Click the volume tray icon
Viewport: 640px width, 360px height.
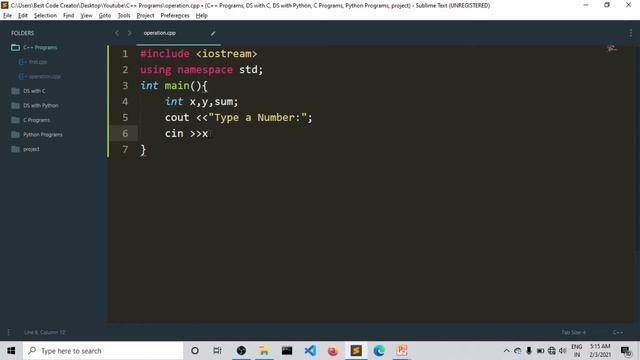tap(563, 351)
